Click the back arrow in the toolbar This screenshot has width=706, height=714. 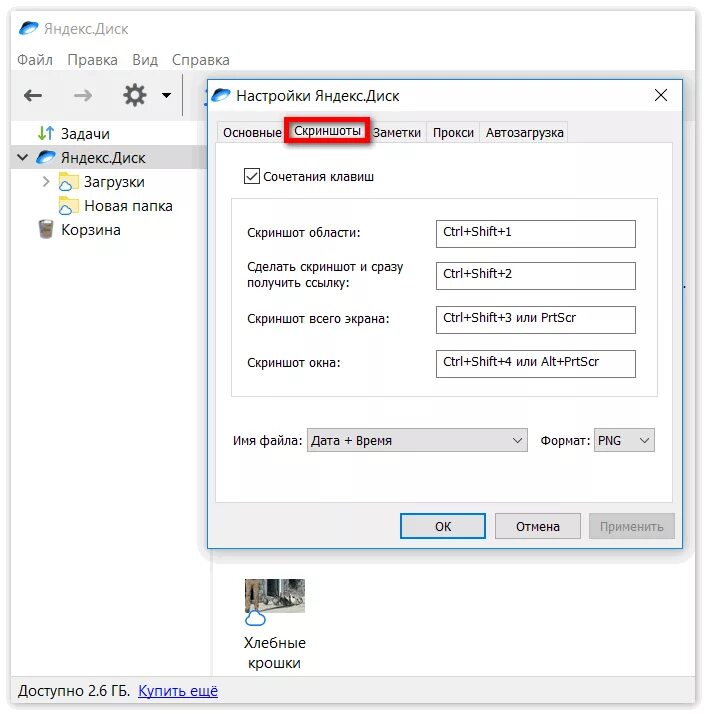click(x=33, y=96)
